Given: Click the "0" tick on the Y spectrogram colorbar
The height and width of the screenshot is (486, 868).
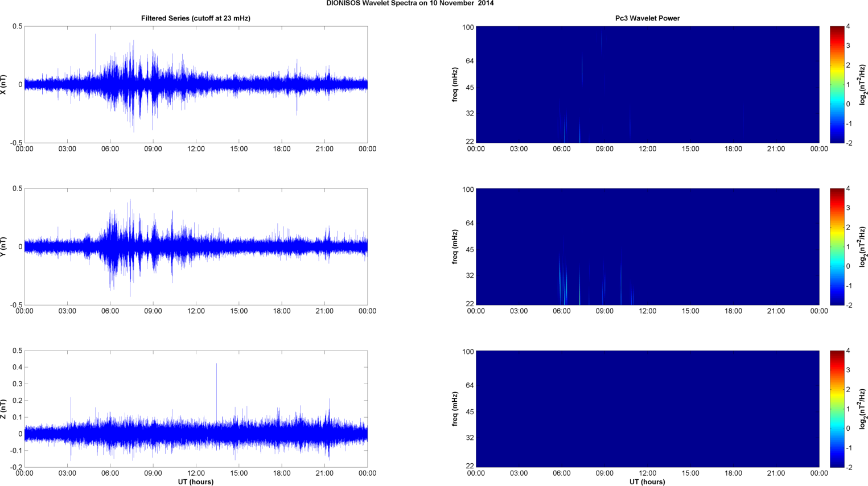Looking at the screenshot, I should click(848, 266).
